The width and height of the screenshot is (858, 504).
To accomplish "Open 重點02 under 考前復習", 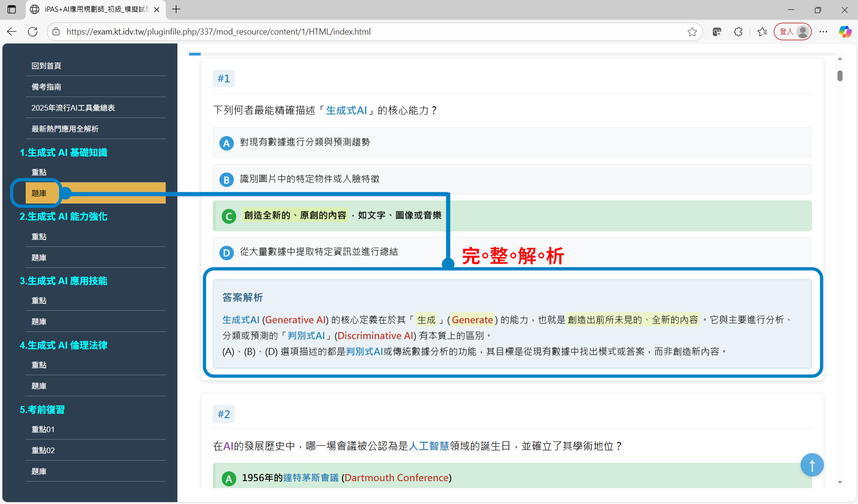I will pyautogui.click(x=96, y=450).
